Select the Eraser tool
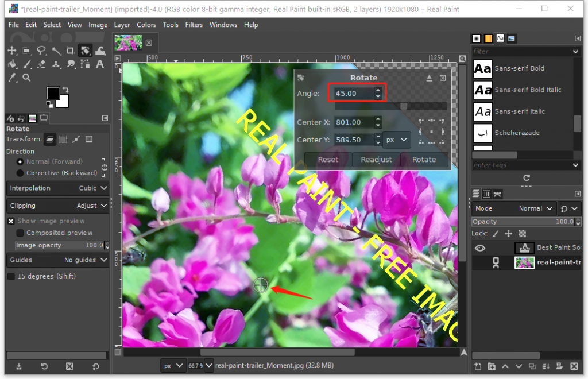Image resolution: width=588 pixels, height=379 pixels. 41,64
